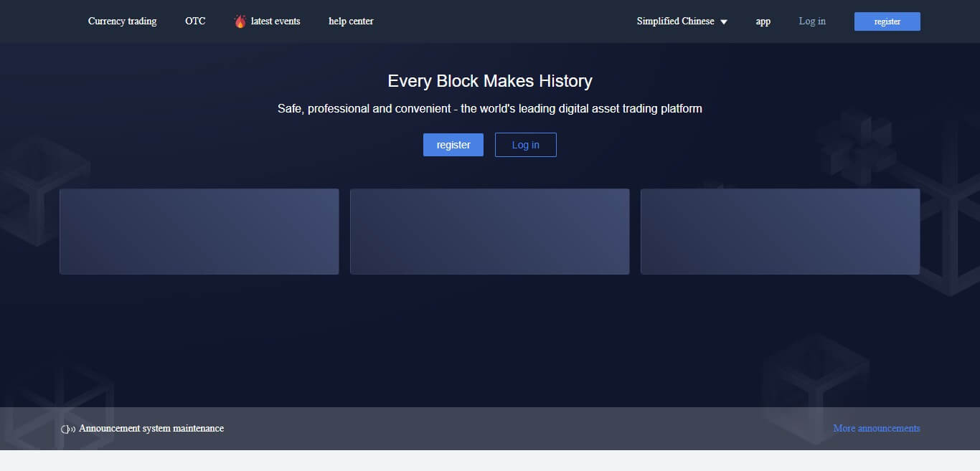
Task: Open the app download link
Action: click(x=763, y=21)
